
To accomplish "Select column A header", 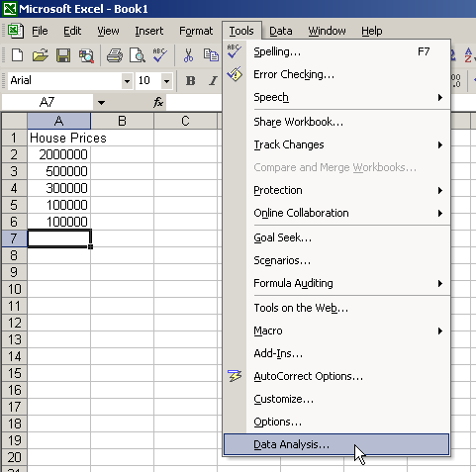I will pyautogui.click(x=58, y=121).
